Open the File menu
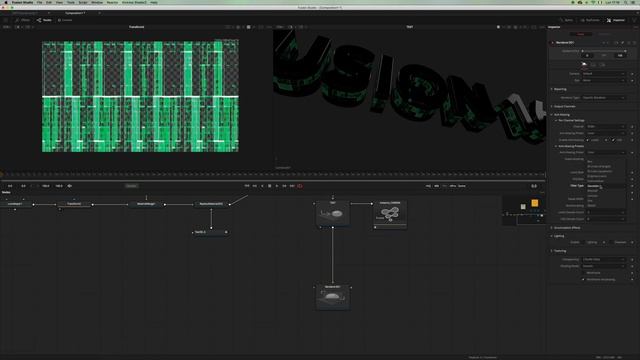The image size is (640, 360). 40,2
